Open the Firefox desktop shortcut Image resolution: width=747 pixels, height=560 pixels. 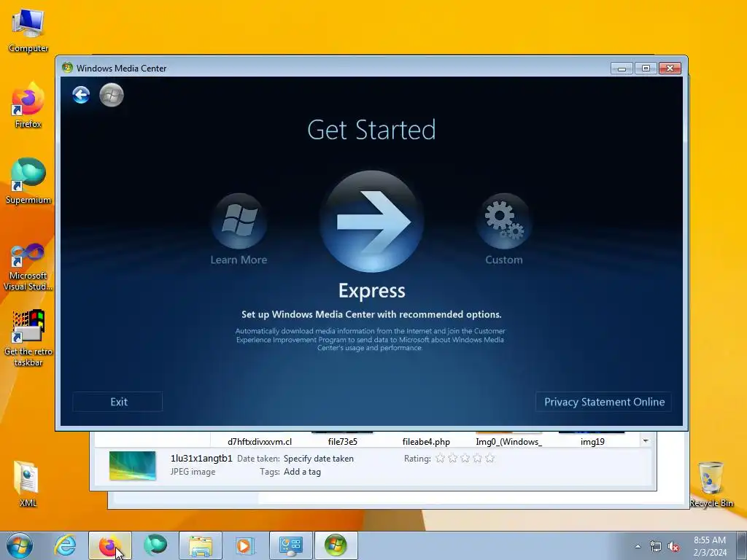28,106
